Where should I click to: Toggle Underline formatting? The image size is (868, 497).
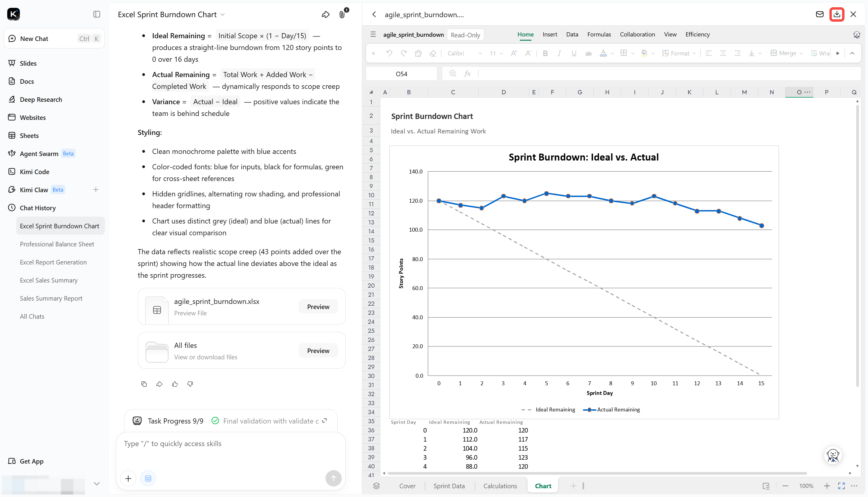pyautogui.click(x=574, y=53)
